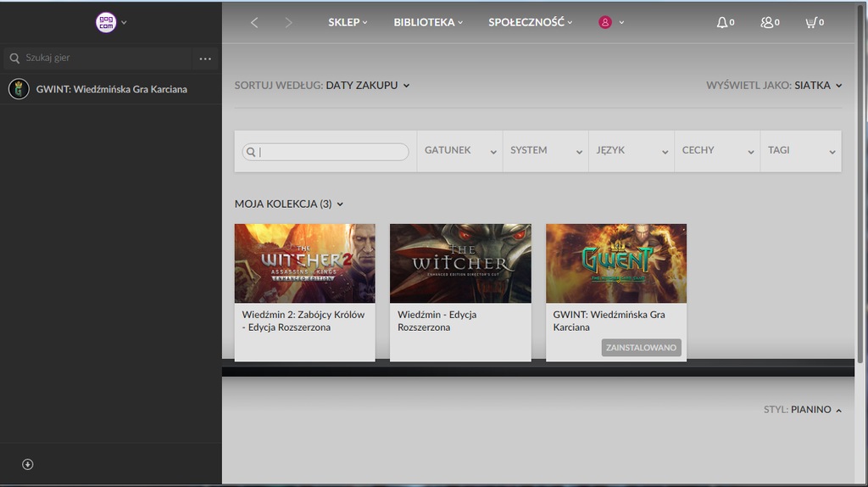
Task: Open the shopping cart icon
Action: click(811, 23)
